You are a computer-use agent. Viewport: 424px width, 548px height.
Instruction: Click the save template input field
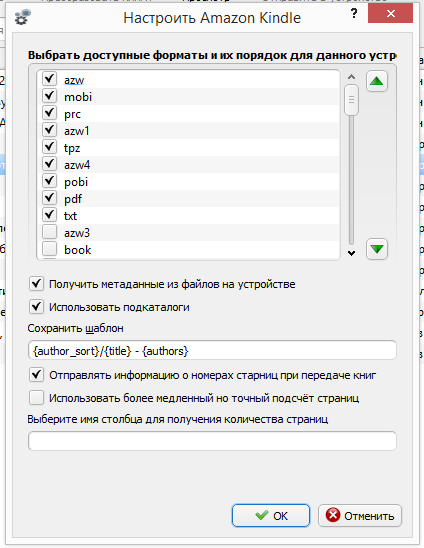pos(212,350)
